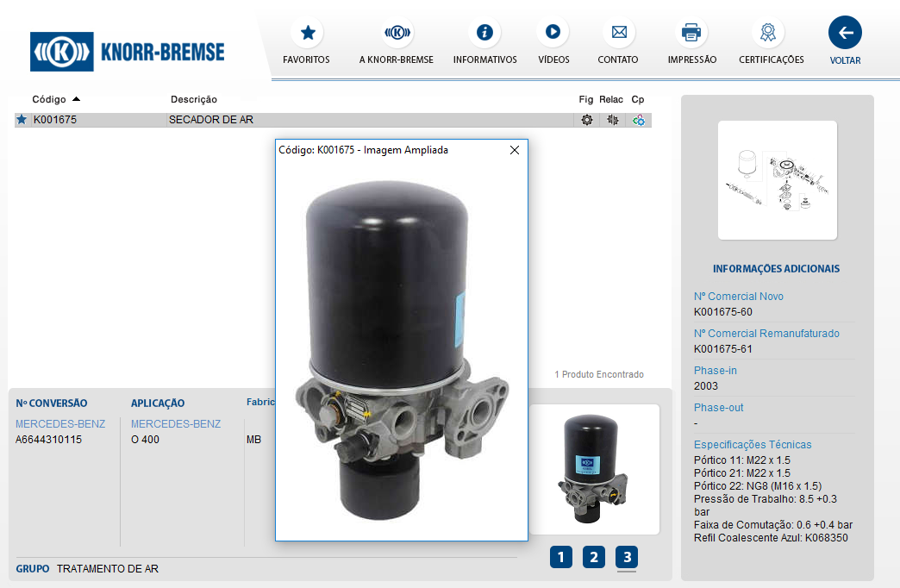Open Fig gear icon for K001675
900x588 pixels.
[x=587, y=121]
